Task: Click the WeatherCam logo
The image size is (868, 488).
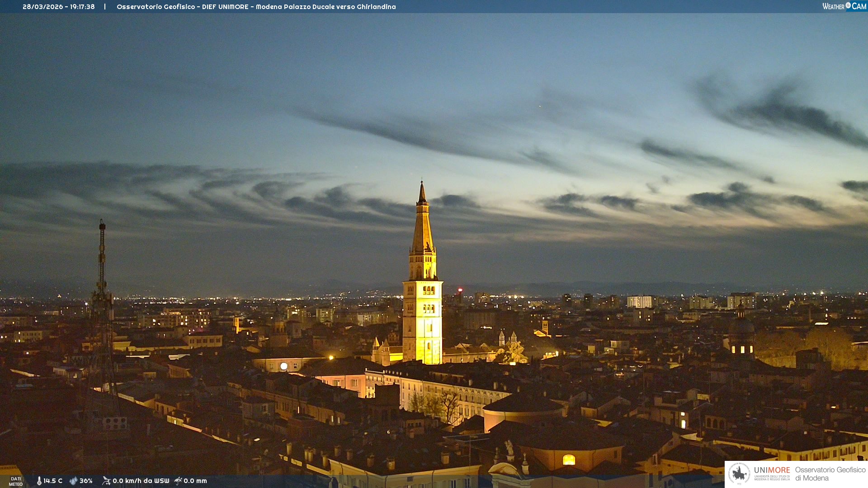Action: (x=844, y=6)
